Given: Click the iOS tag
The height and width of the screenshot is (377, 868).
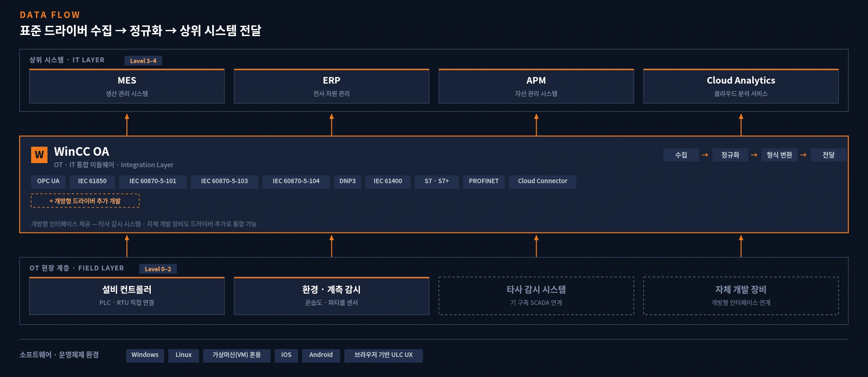Looking at the screenshot, I should pos(287,355).
